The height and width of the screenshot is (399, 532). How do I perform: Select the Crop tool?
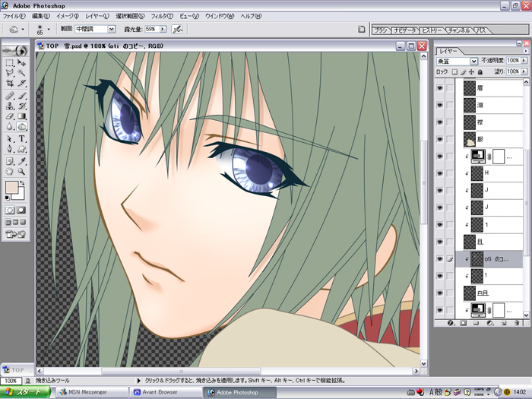pyautogui.click(x=10, y=83)
